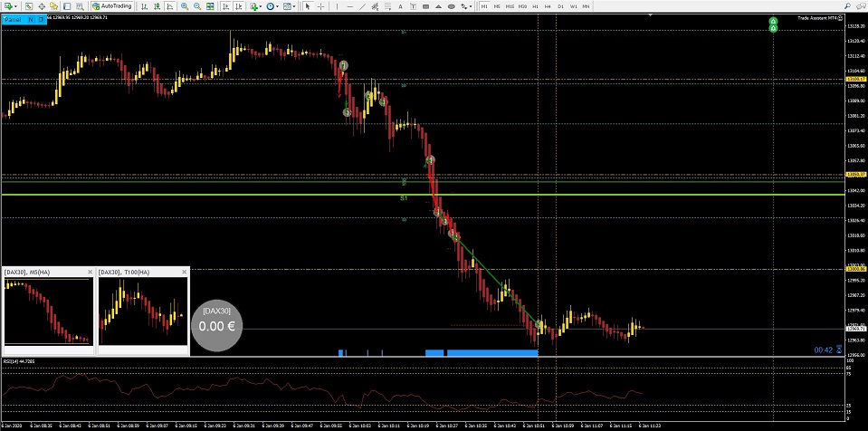Switch to H4 timeframe
Image resolution: width=868 pixels, height=431 pixels.
coord(548,6)
